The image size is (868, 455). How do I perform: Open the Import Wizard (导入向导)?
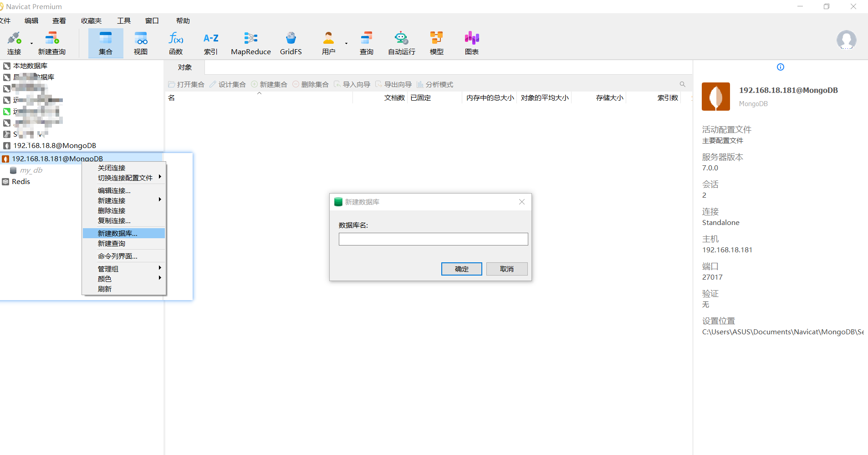tap(352, 84)
